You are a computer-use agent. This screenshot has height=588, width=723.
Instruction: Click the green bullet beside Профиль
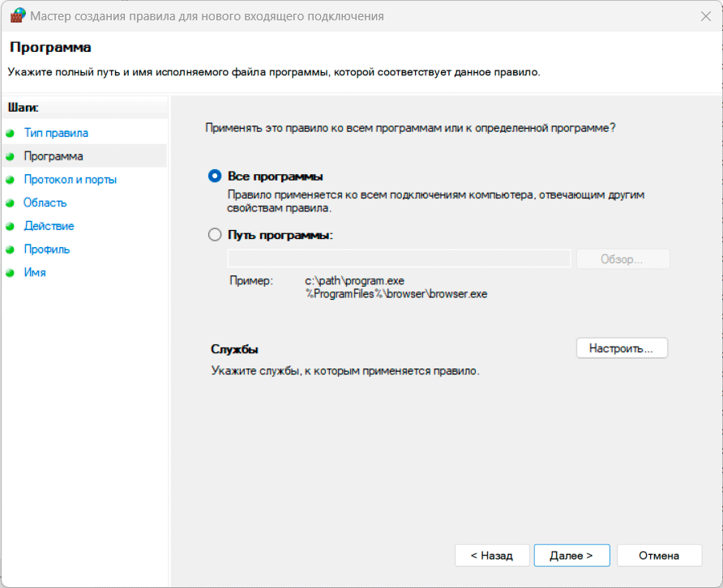coord(10,249)
